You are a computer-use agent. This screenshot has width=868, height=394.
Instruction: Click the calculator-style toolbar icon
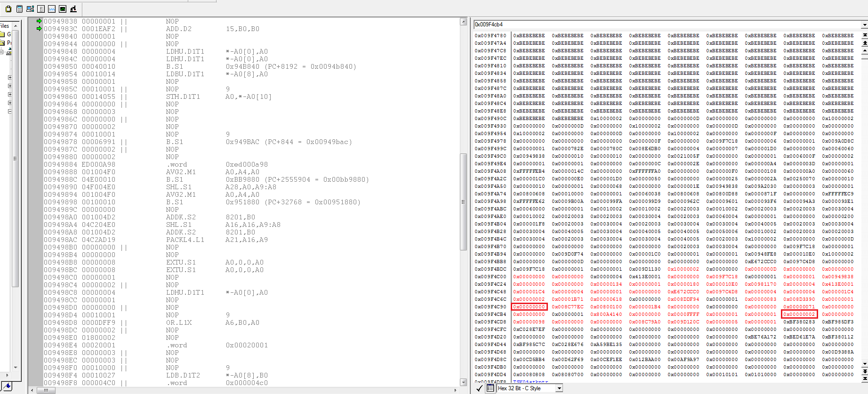[19, 9]
